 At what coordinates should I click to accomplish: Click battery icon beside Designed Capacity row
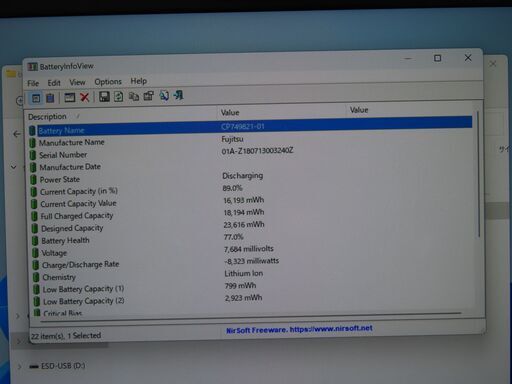click(x=35, y=229)
